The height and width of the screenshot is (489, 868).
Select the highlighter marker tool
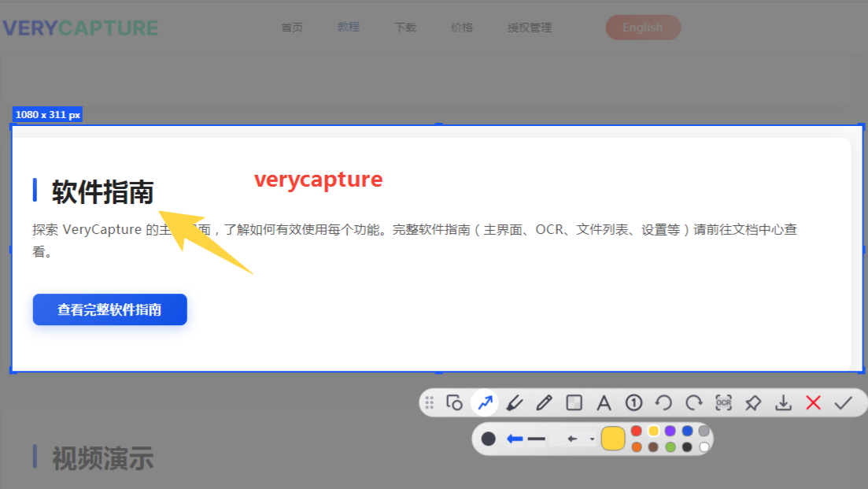tap(514, 402)
